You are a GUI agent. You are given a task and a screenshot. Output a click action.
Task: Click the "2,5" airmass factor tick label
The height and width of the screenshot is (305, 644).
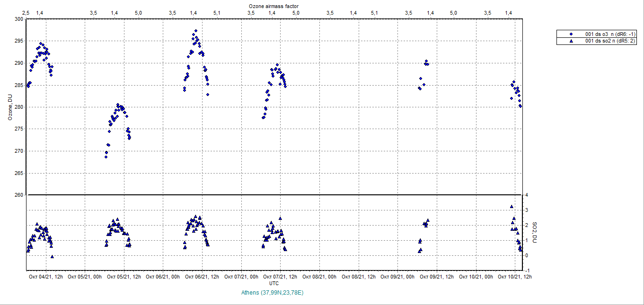[26, 13]
